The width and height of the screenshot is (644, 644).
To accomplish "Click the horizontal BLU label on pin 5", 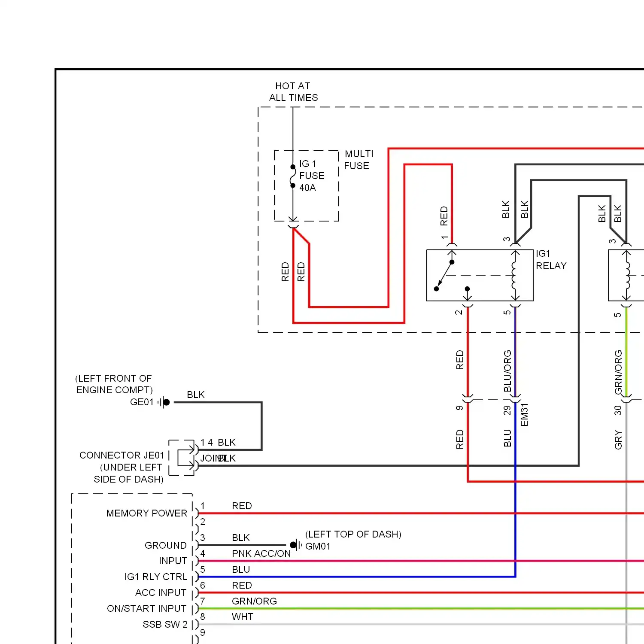I will [x=241, y=569].
